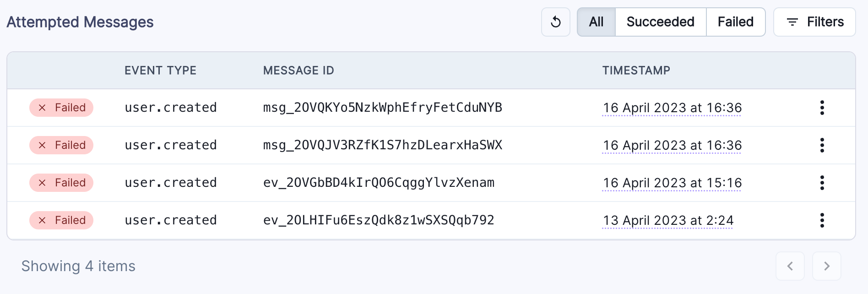Viewport: 868px width, 294px height.
Task: Open three-dot menu for msg_20VQJV3R row
Action: click(822, 145)
